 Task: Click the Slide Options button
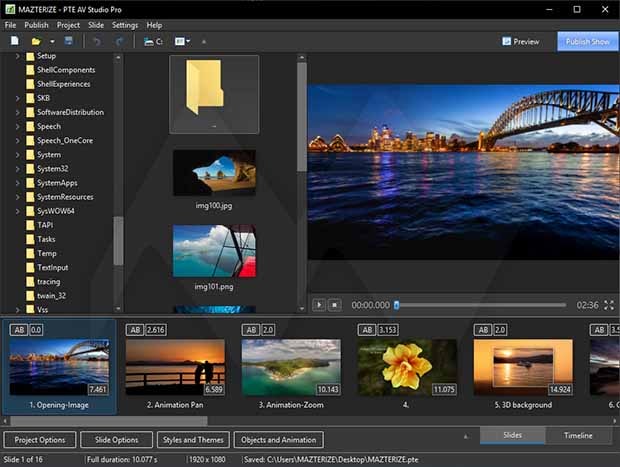tap(117, 440)
